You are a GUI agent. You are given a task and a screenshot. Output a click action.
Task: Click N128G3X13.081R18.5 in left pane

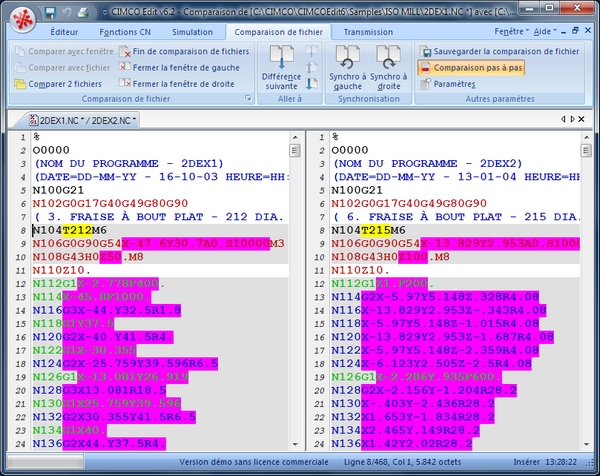pos(99,390)
